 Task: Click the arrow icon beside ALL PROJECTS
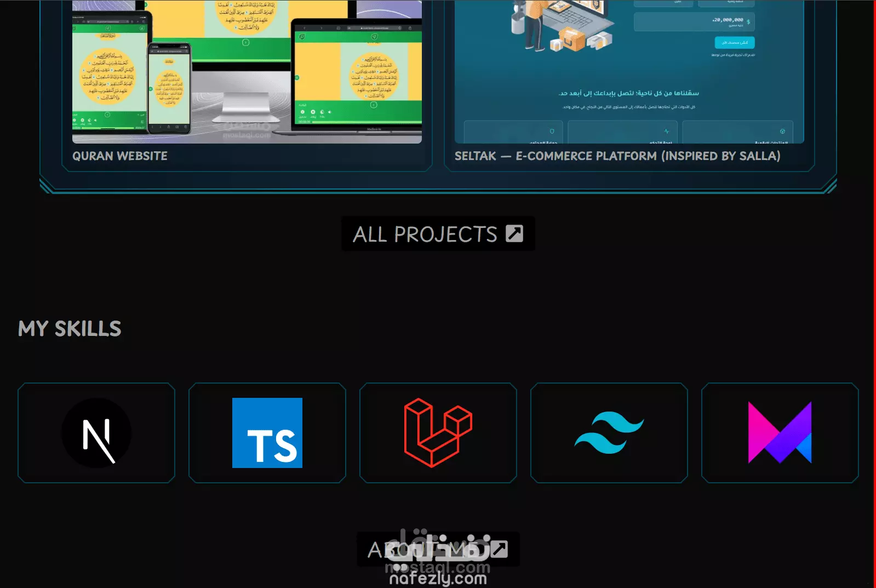(514, 233)
